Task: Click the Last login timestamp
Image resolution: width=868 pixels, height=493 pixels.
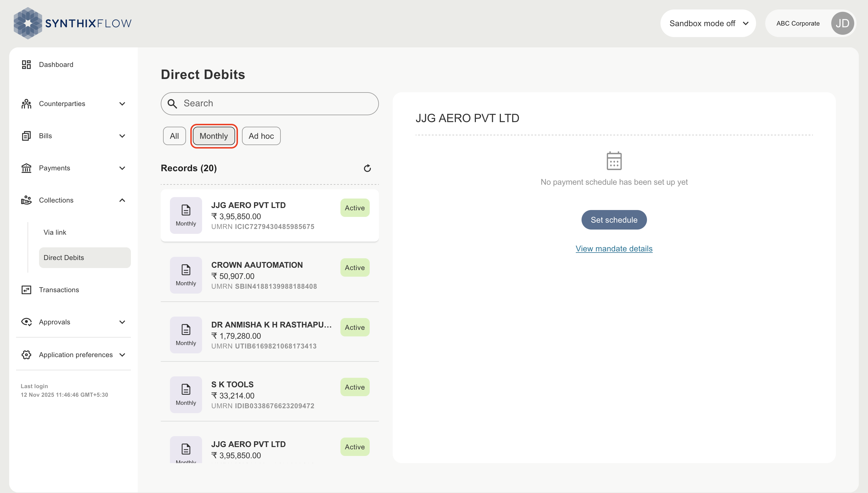Action: 64,395
